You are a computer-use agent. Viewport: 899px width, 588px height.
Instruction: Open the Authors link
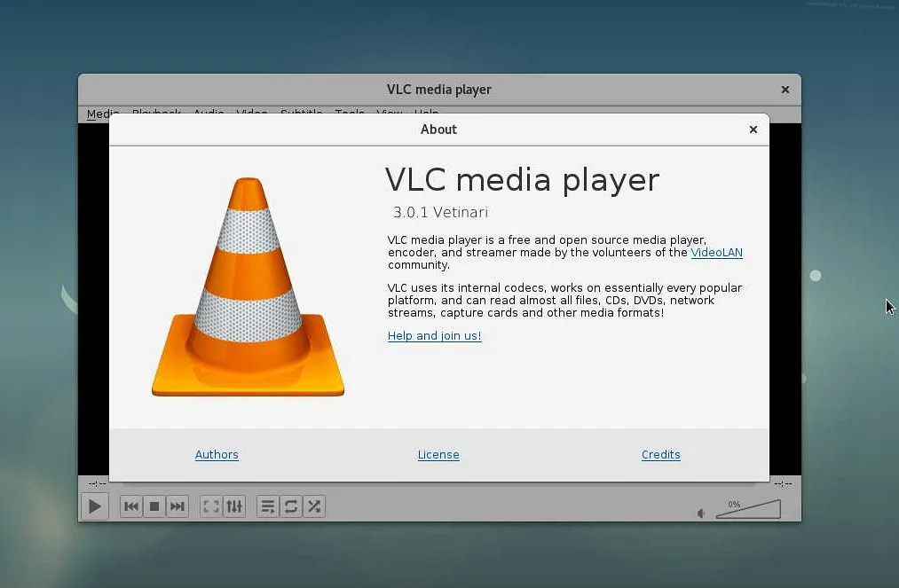217,455
